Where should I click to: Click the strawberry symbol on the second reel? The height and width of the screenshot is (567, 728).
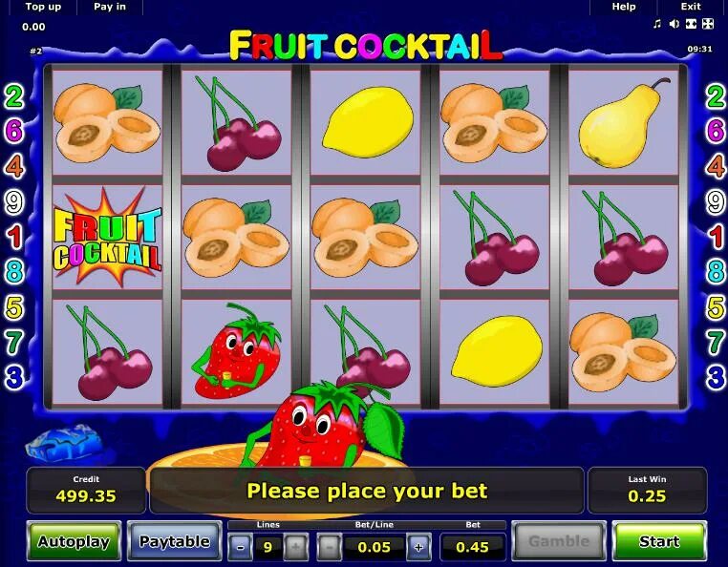236,351
